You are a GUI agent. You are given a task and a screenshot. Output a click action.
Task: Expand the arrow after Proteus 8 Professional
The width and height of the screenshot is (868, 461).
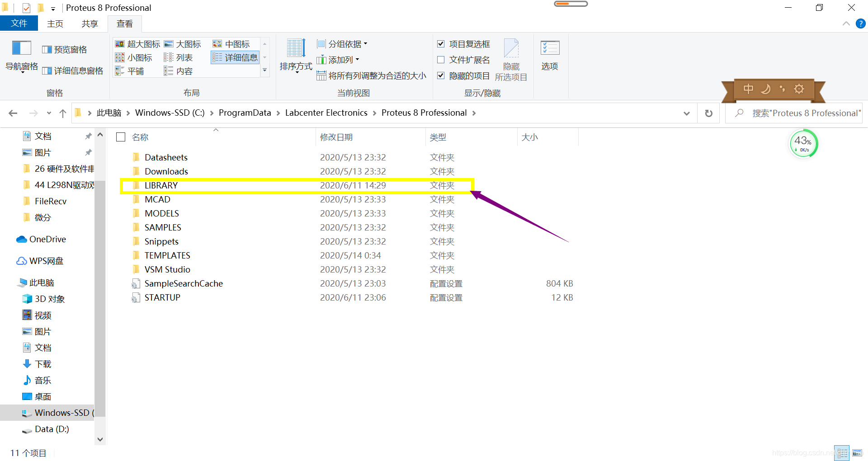[x=474, y=113]
